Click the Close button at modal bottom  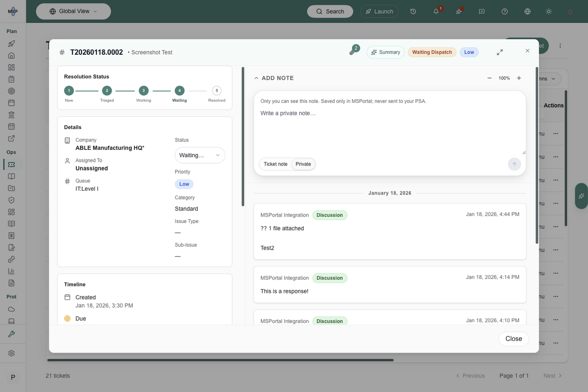(x=514, y=339)
